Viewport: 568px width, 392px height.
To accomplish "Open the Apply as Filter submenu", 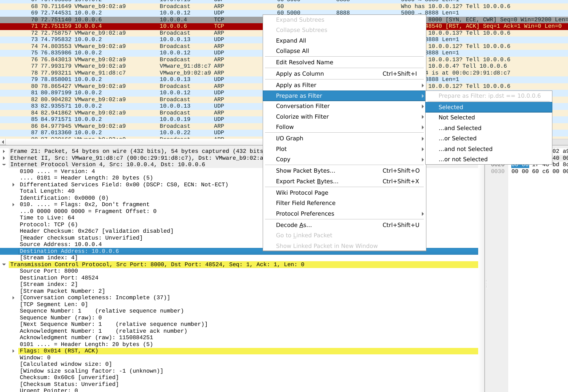I will pos(296,85).
